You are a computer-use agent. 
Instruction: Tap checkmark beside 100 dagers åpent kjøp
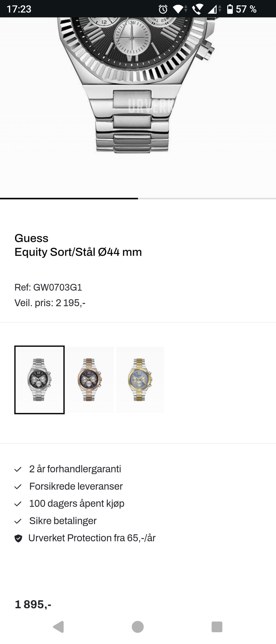(18, 503)
